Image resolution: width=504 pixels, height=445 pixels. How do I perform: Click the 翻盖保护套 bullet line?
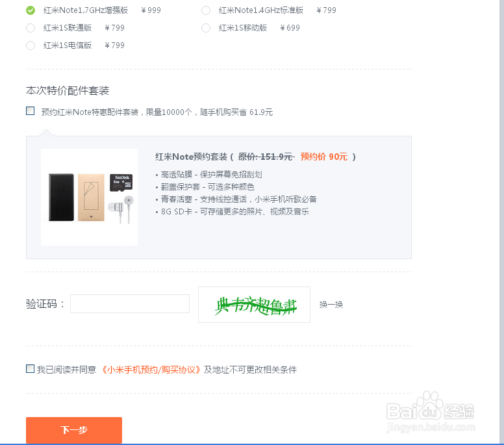pos(205,187)
